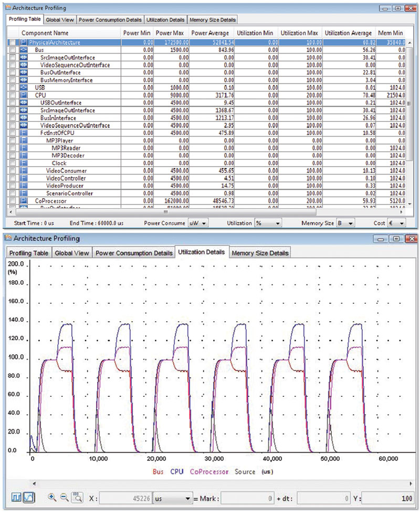Click the PhysicalArchitecture row icon

[x=24, y=42]
